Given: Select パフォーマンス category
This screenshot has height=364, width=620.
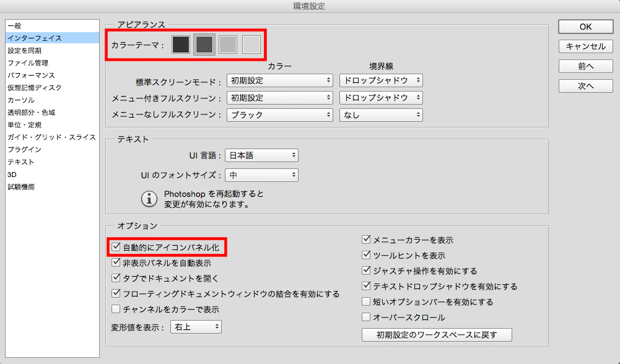Looking at the screenshot, I should coord(52,75).
